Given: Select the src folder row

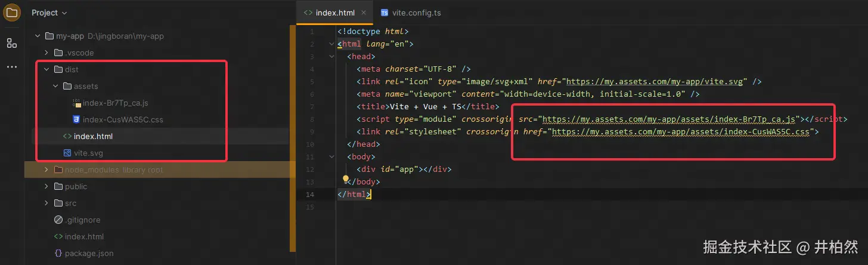Looking at the screenshot, I should [158, 203].
